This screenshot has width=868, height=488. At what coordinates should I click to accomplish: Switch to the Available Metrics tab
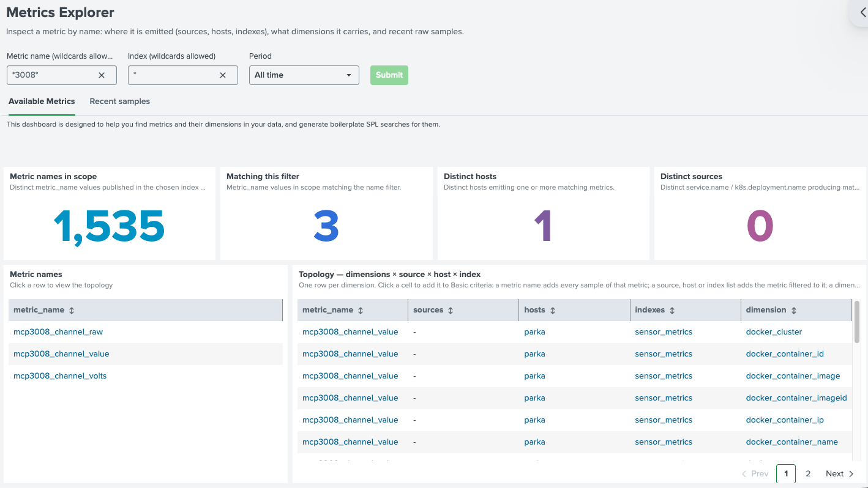tap(42, 102)
